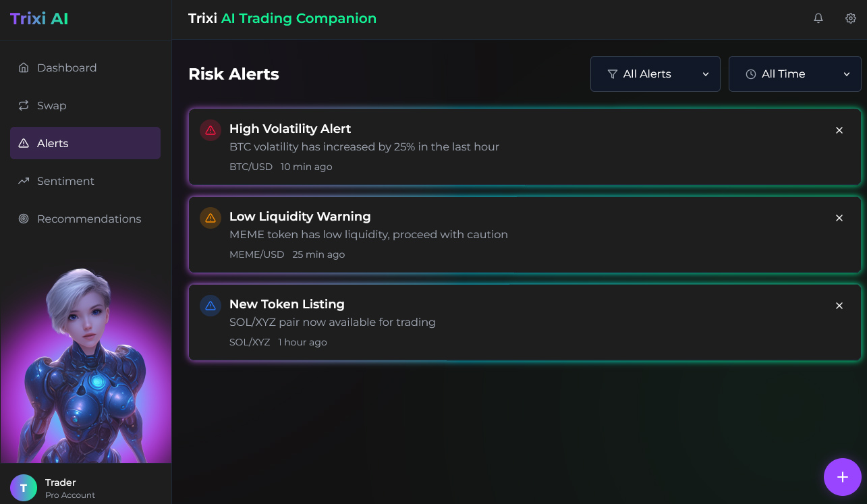Click the Trixi AI logo text
This screenshot has width=867, height=504.
tap(39, 18)
